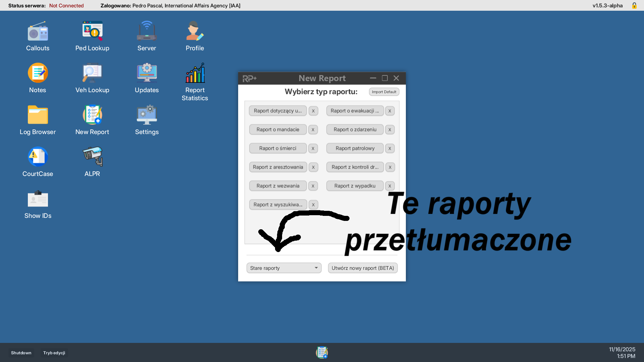This screenshot has height=362, width=644.
Task: Toggle Tryb edycji edit mode
Action: (54, 353)
